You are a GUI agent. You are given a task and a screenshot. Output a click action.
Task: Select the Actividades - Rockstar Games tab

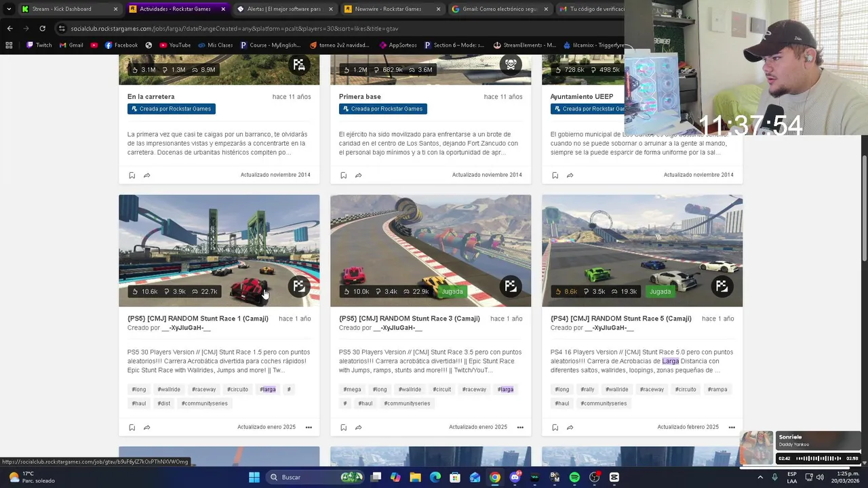pyautogui.click(x=178, y=9)
